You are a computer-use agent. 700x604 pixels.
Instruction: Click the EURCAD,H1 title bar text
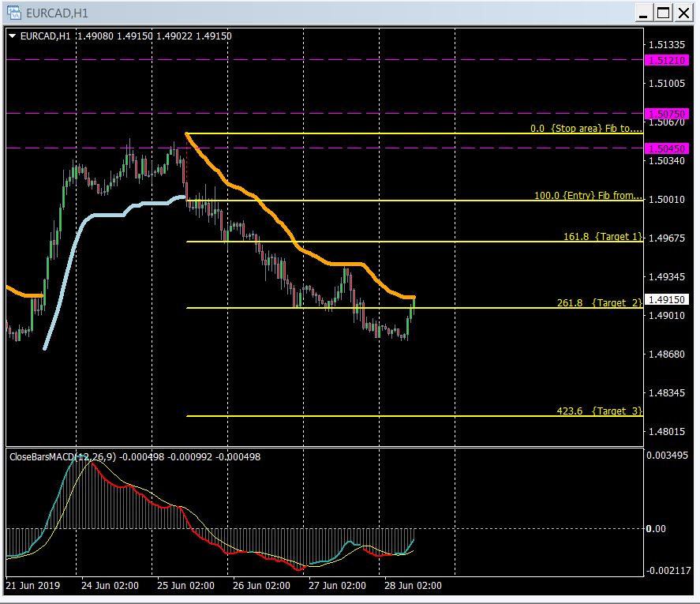coord(57,13)
